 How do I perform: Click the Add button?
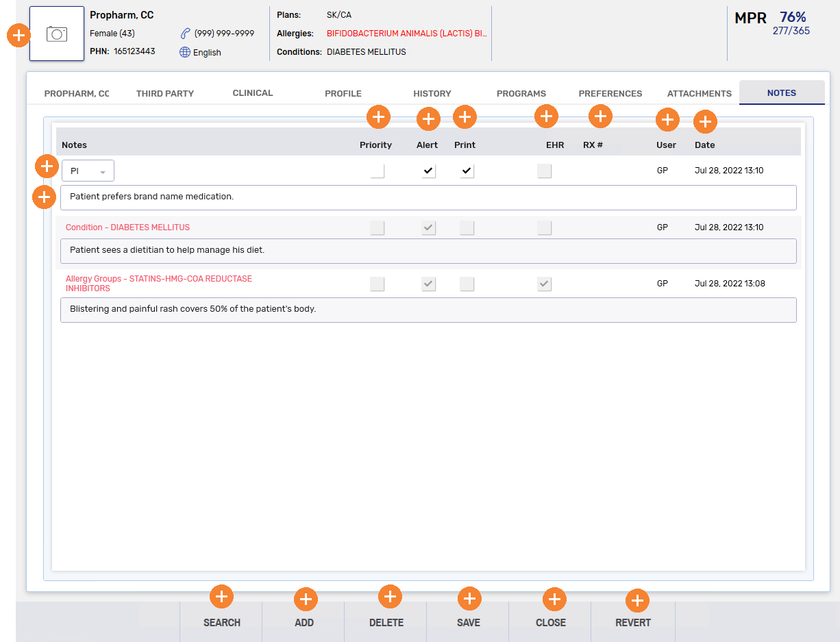[x=304, y=623]
